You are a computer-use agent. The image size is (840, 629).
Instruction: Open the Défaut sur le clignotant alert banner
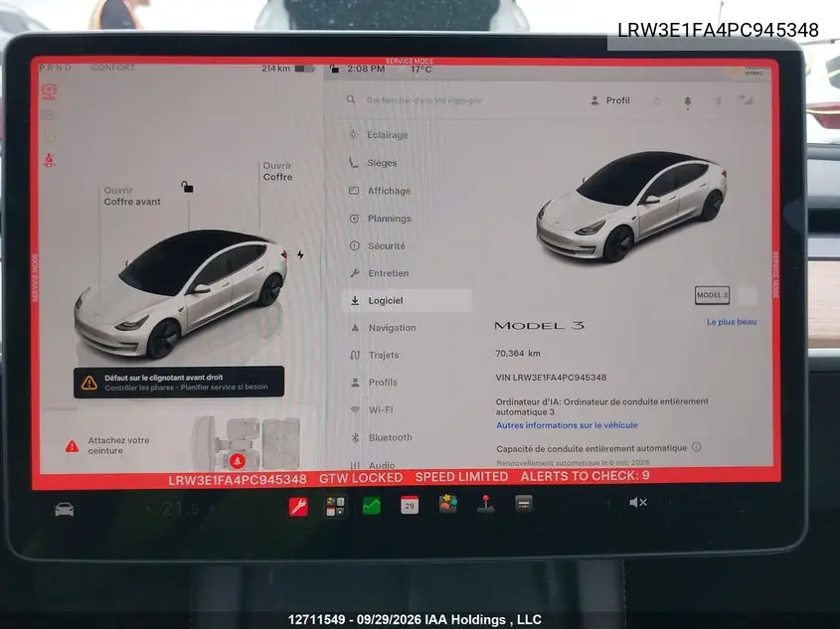pos(179,383)
